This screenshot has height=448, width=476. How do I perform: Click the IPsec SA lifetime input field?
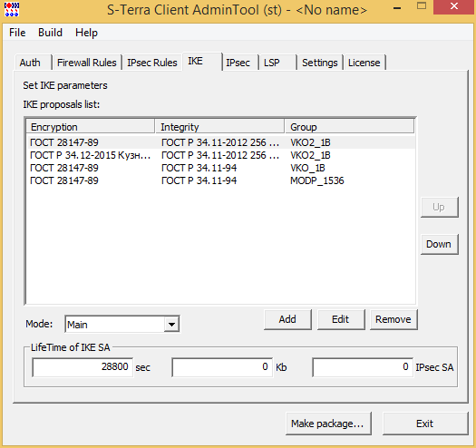click(363, 367)
